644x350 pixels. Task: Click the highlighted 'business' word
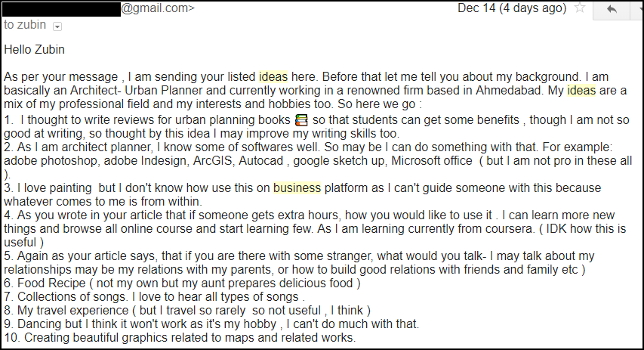tap(297, 188)
